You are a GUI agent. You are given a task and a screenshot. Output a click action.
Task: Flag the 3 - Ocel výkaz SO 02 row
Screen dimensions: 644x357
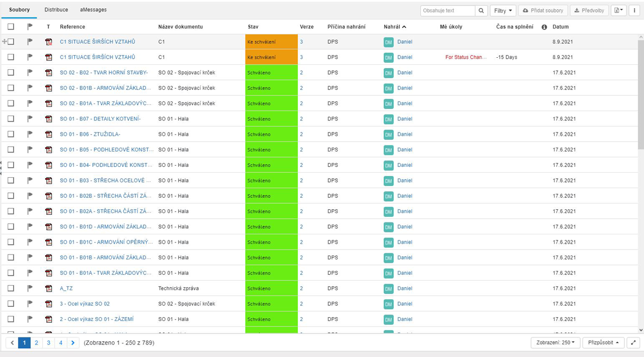29,304
